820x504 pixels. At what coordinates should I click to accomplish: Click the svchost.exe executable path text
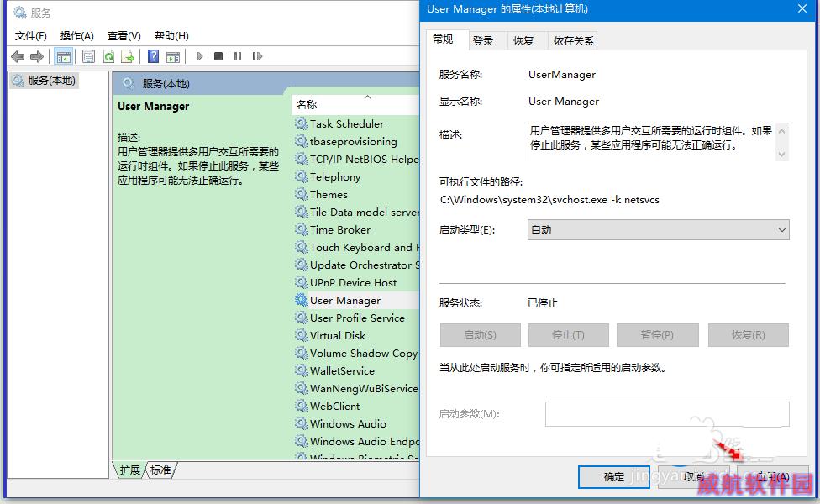[x=549, y=200]
